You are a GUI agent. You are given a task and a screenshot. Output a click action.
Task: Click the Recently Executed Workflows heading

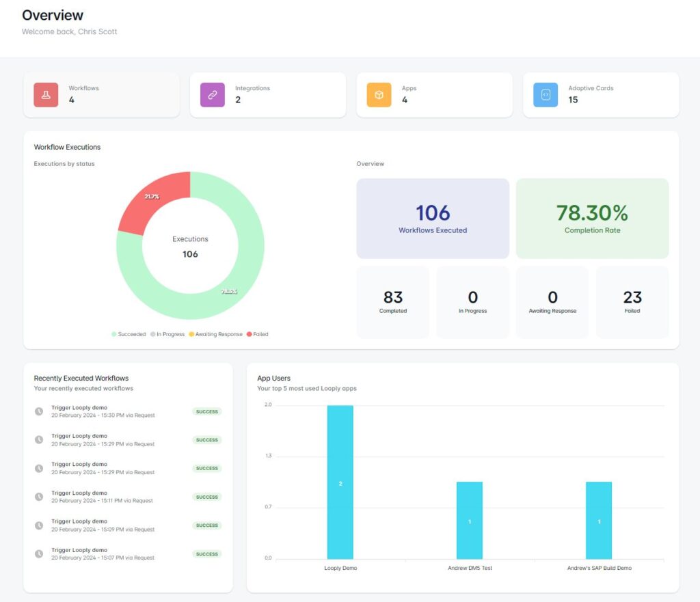coord(81,378)
